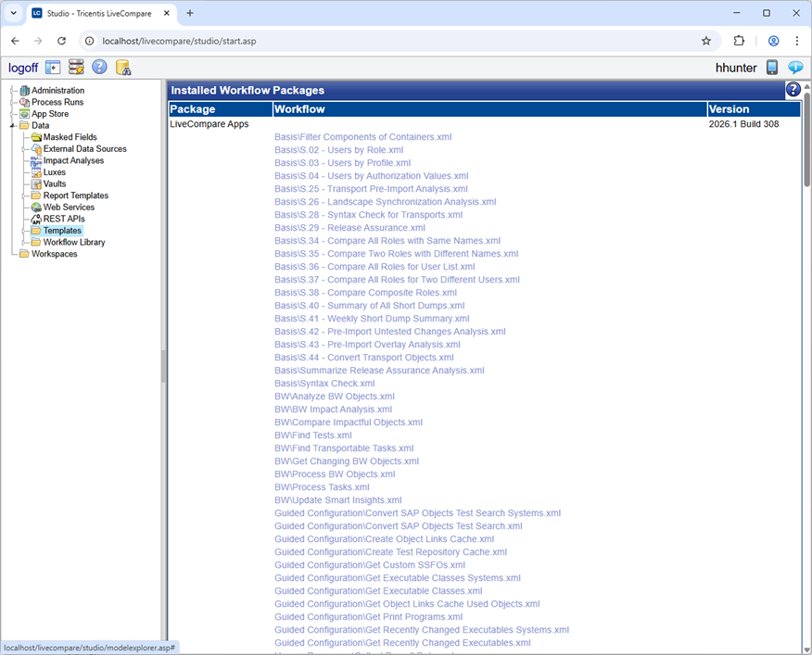Open Basis\Filter Components of Containers.xml

(363, 137)
